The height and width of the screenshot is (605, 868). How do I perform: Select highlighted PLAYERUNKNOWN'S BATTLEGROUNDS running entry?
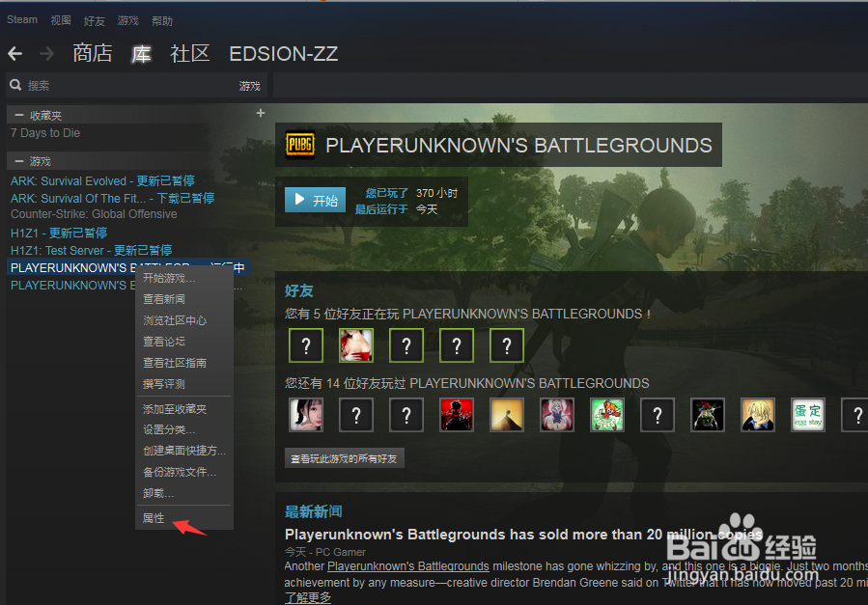coord(128,267)
